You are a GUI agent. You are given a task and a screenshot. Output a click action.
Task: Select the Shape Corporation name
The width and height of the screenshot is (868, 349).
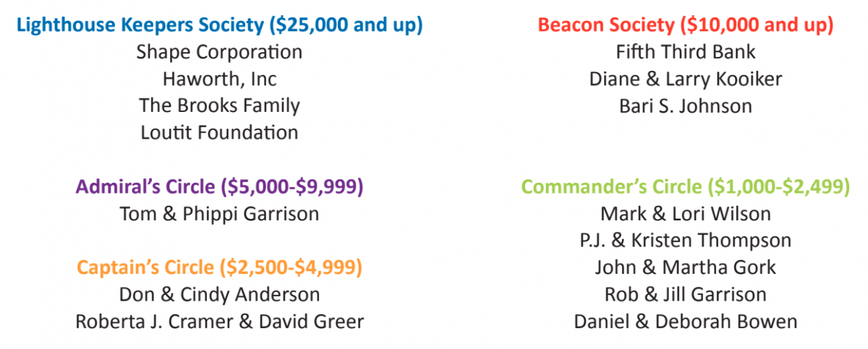tap(219, 52)
